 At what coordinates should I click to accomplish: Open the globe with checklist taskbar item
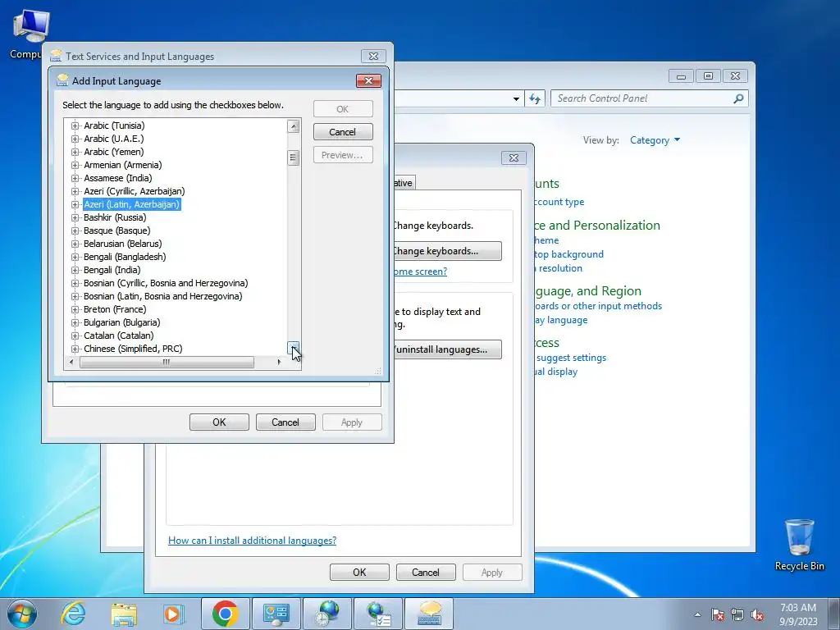click(x=377, y=614)
